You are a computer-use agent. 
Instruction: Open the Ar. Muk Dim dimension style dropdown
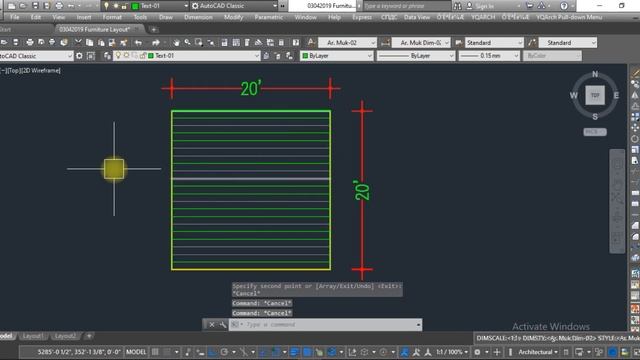click(421, 42)
